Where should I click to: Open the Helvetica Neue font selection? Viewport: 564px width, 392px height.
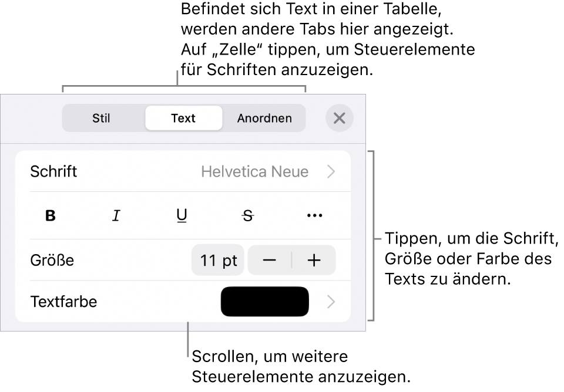click(x=254, y=171)
